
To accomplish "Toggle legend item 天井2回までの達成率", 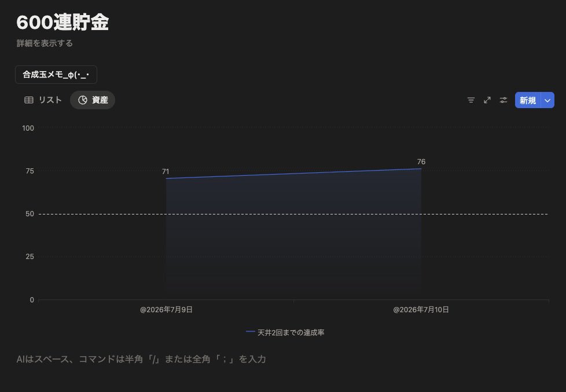I will tap(285, 332).
